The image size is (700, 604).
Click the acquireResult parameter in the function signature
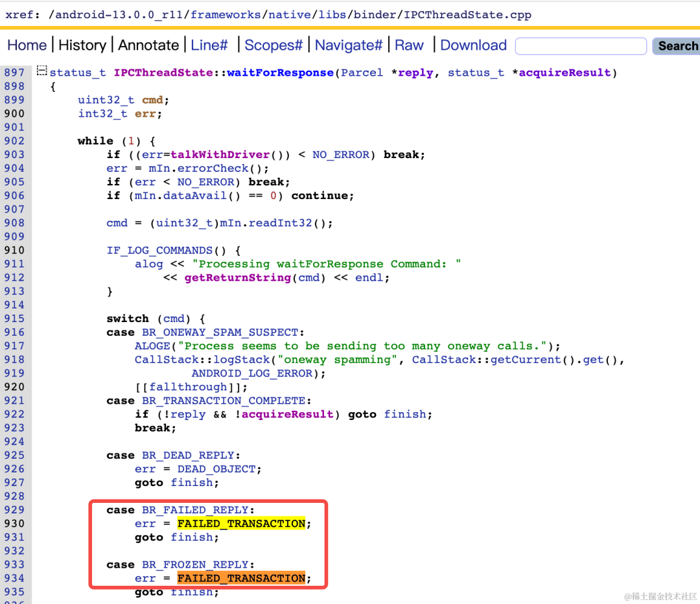click(565, 73)
